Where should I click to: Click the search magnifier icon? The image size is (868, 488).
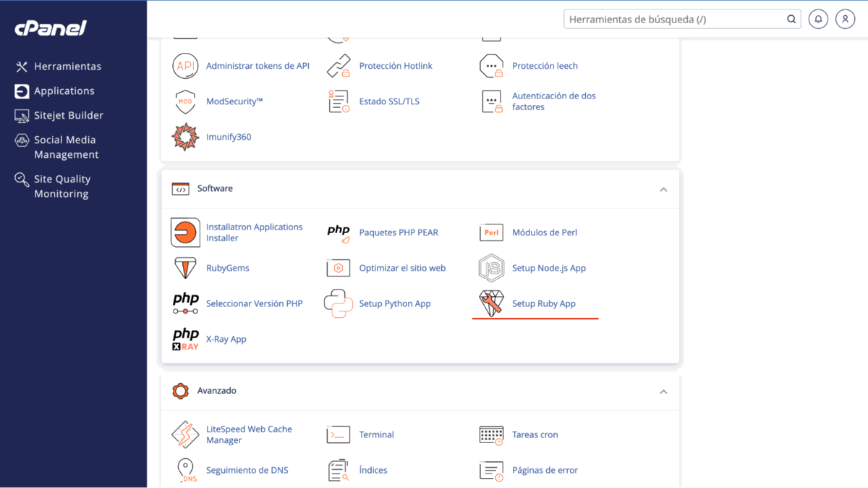pyautogui.click(x=791, y=20)
